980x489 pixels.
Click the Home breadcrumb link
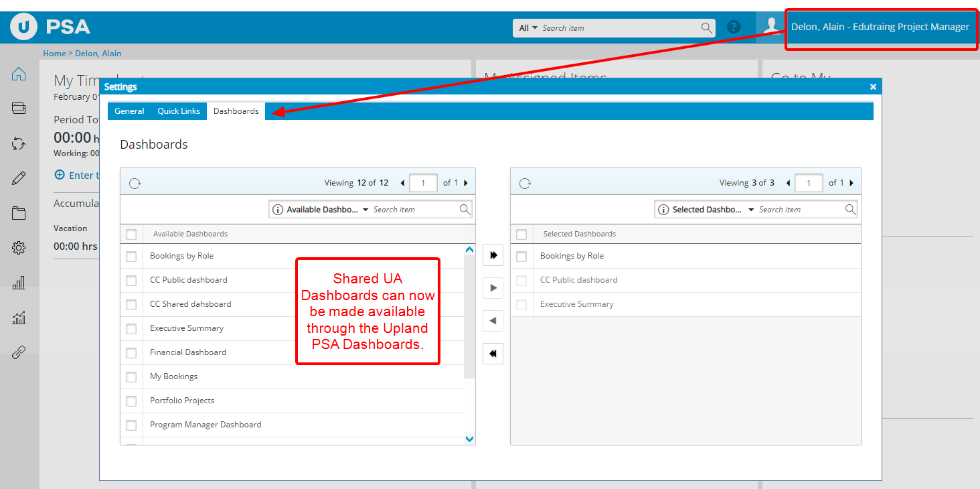click(x=54, y=54)
